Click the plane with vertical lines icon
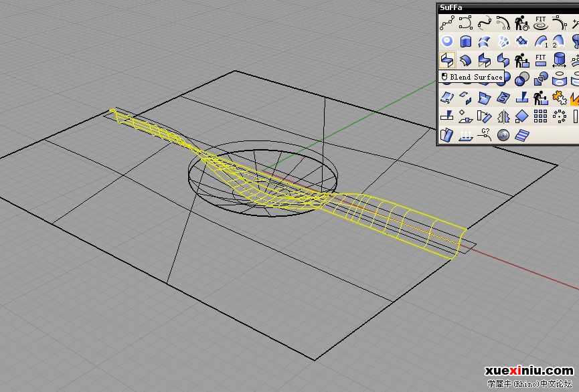This screenshot has height=392, width=579. [x=466, y=135]
